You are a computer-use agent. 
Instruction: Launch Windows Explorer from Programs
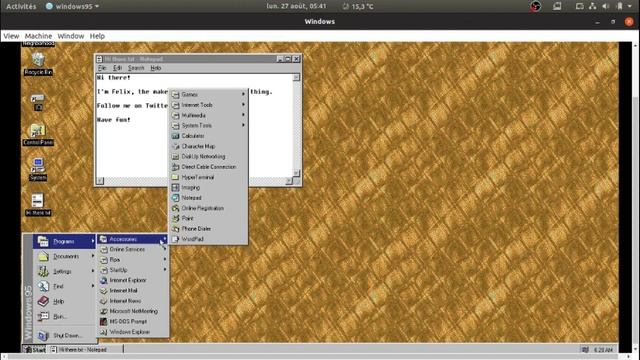(133, 332)
